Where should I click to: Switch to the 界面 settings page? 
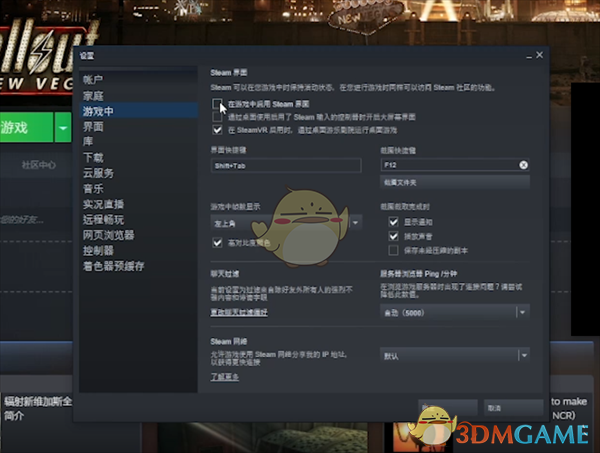(x=93, y=127)
